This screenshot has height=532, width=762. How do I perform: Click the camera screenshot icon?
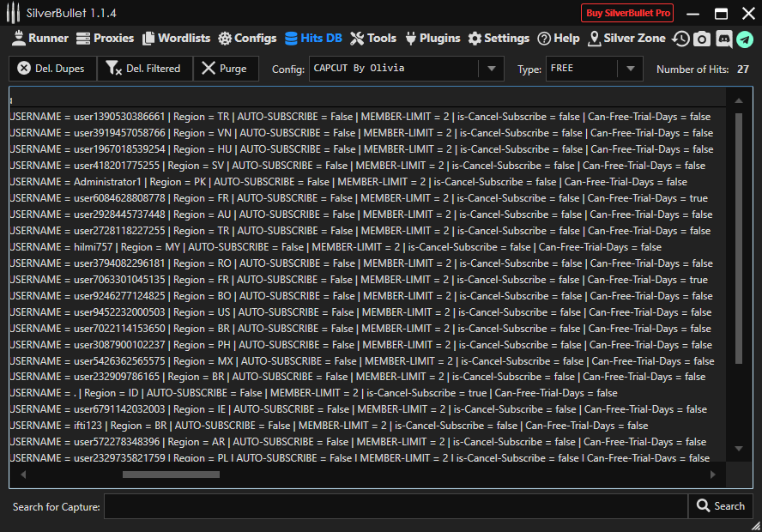tap(702, 39)
